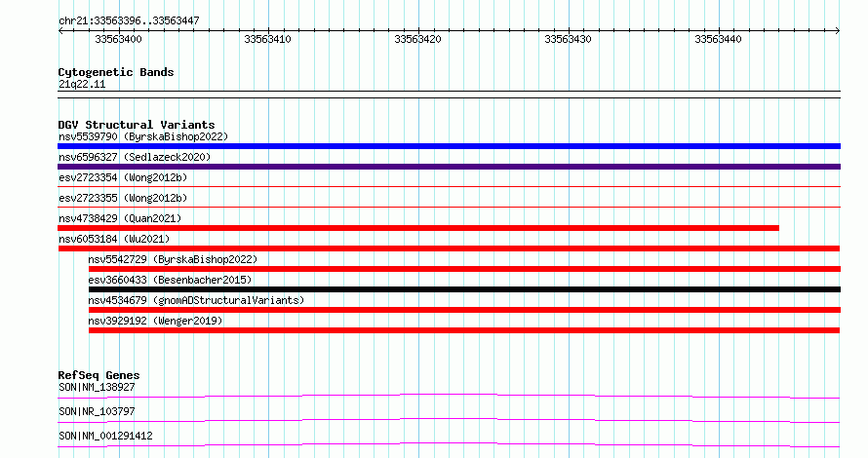The image size is (868, 458).
Task: Open variant nsv3929192 (Wenger2019) label
Action: 155,321
